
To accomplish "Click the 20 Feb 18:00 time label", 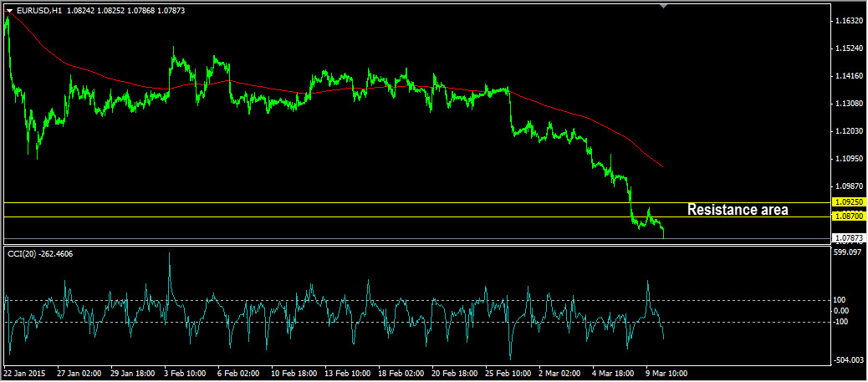I will point(454,373).
